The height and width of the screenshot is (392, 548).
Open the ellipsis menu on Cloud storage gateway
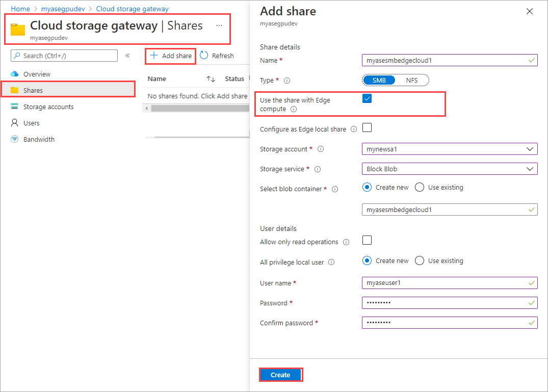point(219,25)
